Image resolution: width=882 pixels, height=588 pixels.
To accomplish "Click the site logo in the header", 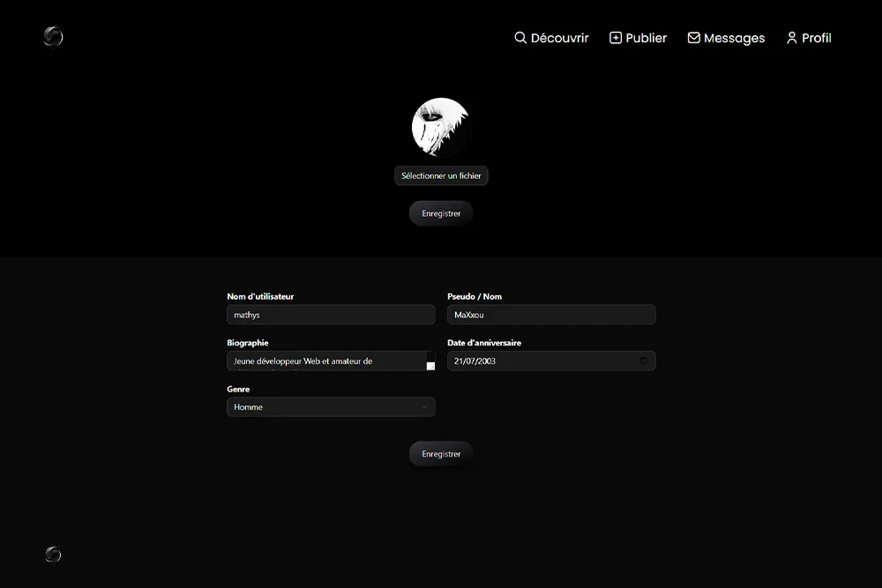I will click(53, 37).
